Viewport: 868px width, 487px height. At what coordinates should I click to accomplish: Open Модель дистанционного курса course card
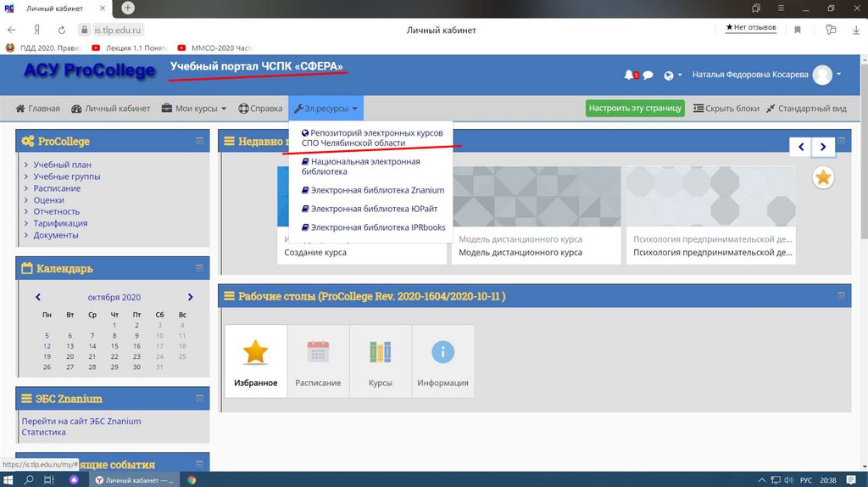tap(536, 215)
